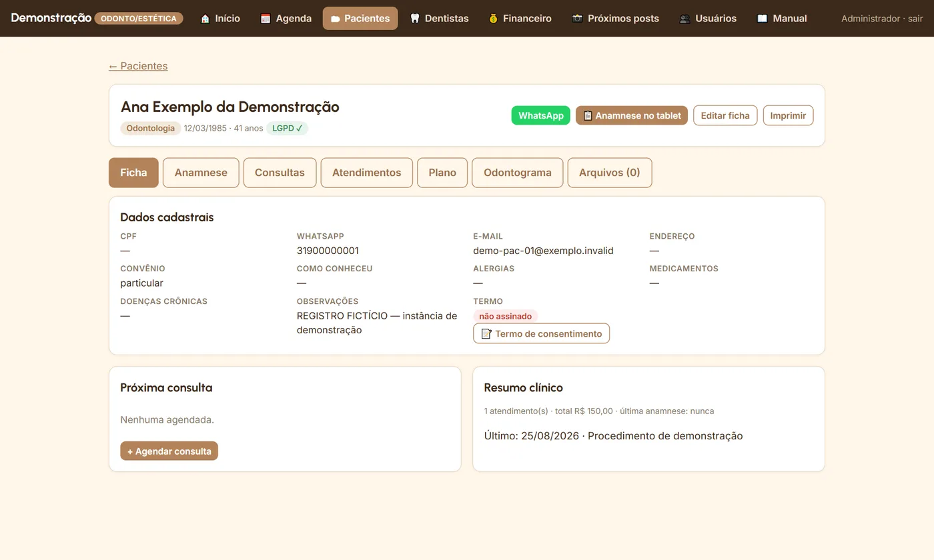Click the memo icon in Termo de consentimento
The image size is (934, 560).
486,334
